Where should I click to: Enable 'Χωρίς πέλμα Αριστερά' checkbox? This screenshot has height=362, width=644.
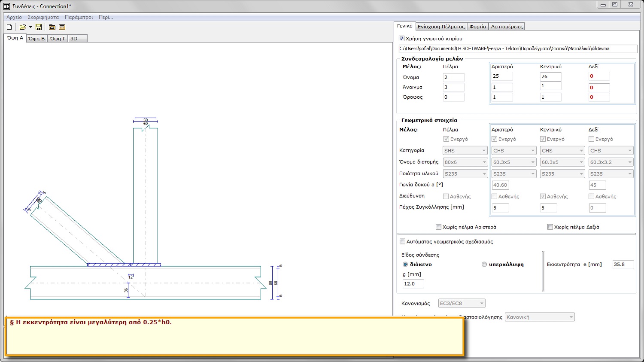pos(438,227)
